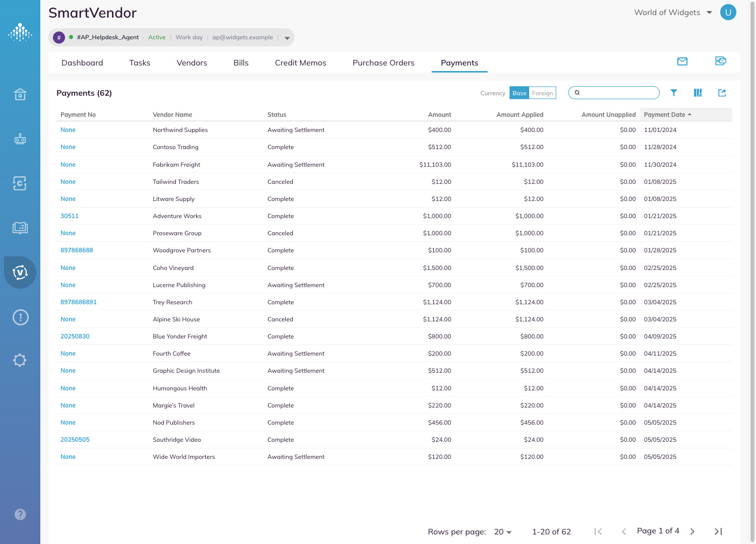
Task: Go to the first page arrow
Action: coord(598,531)
